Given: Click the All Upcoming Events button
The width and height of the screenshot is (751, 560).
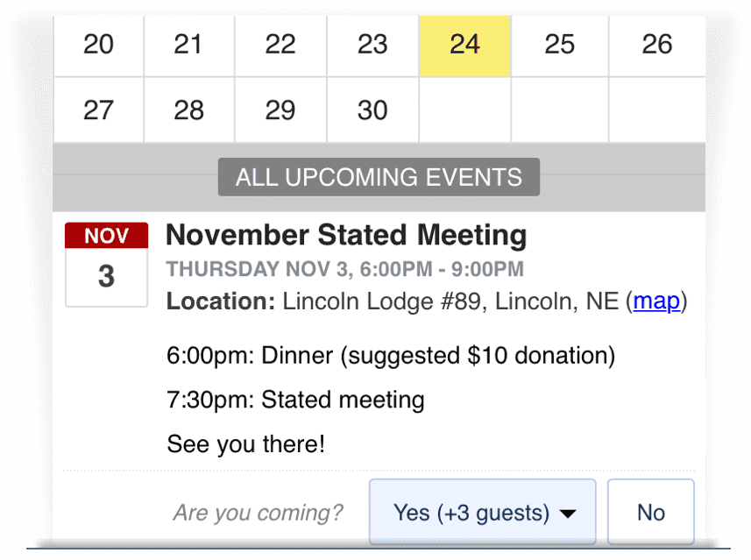Looking at the screenshot, I should pos(379,177).
